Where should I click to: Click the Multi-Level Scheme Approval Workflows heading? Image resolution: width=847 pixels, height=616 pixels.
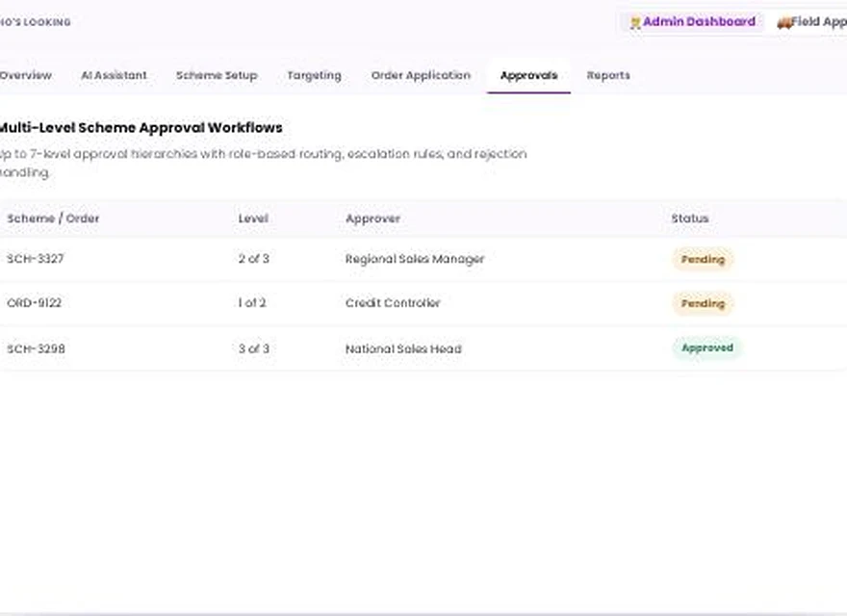point(141,127)
